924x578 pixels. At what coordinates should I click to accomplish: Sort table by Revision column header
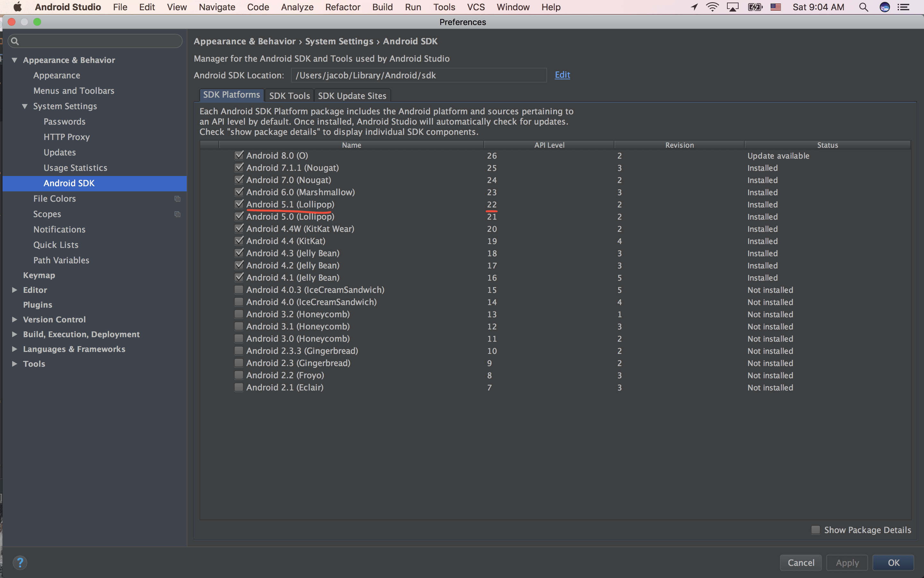coord(679,145)
